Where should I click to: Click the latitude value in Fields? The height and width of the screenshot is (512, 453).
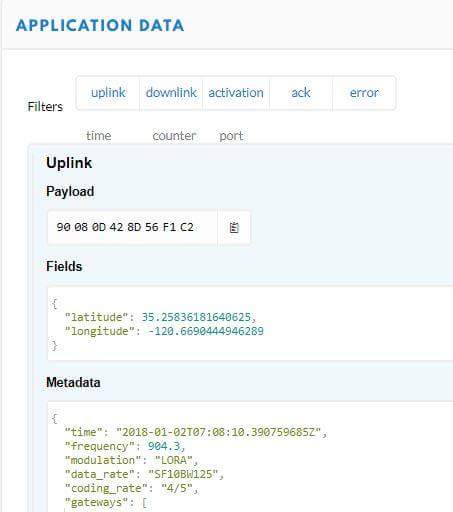click(x=196, y=317)
